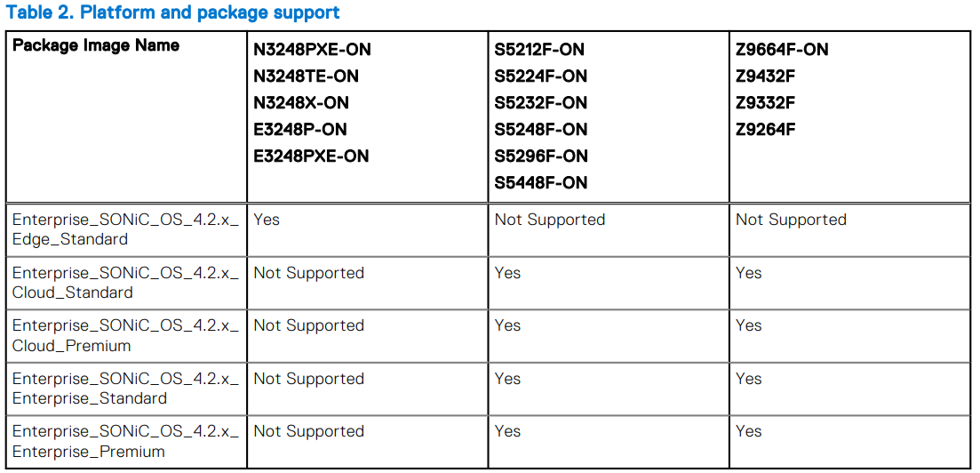
Task: Select the N3248PXE-ON platform name
Action: (x=312, y=50)
